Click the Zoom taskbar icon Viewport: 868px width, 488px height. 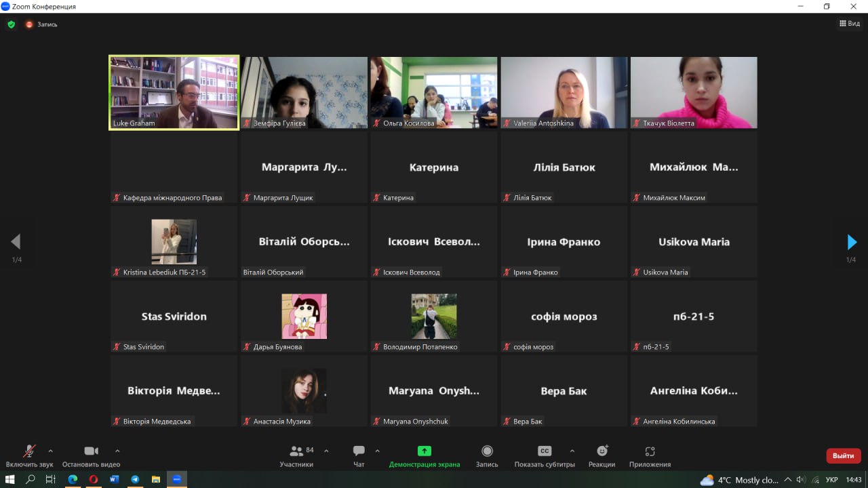coord(177,479)
